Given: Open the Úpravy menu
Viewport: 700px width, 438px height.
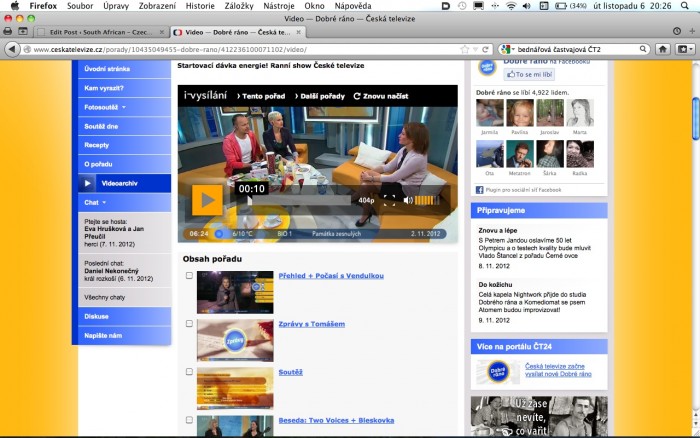Looking at the screenshot, I should (116, 6).
